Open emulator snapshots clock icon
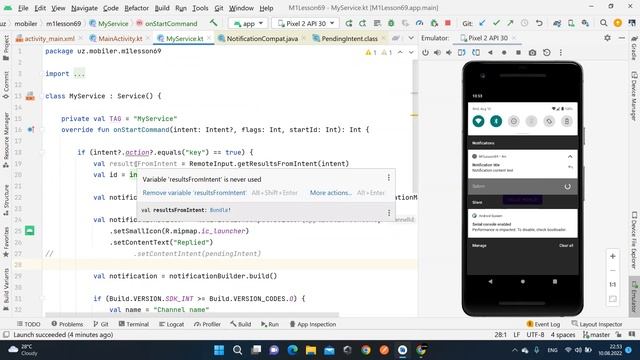Screen dimensions: 640x360 tap(547, 53)
